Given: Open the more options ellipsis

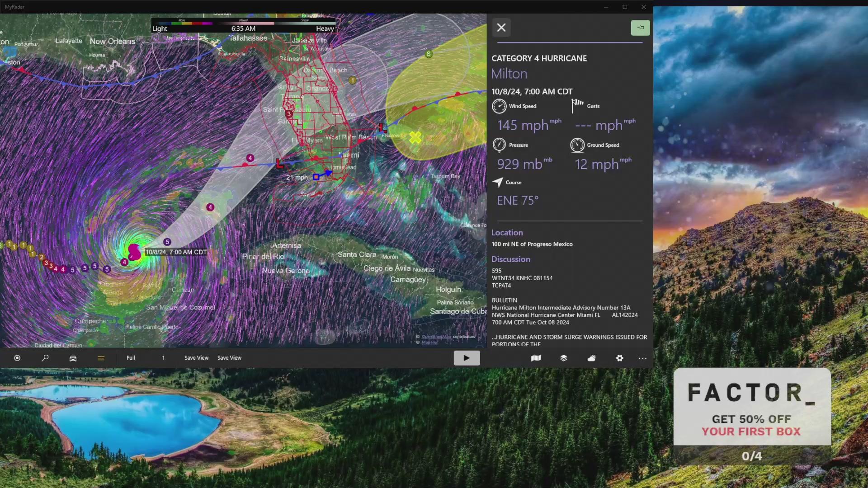Looking at the screenshot, I should pyautogui.click(x=642, y=358).
